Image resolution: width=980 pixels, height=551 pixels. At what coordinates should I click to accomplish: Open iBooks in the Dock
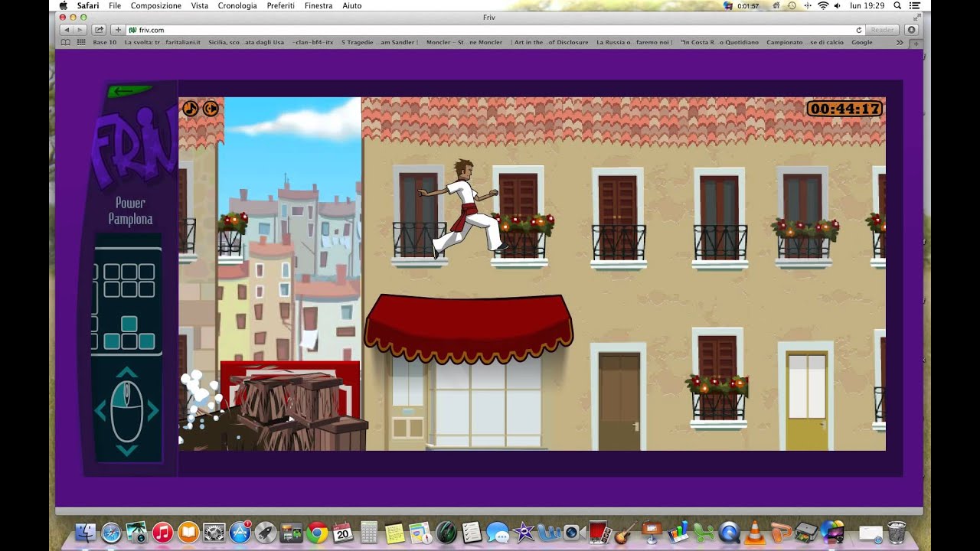(188, 533)
